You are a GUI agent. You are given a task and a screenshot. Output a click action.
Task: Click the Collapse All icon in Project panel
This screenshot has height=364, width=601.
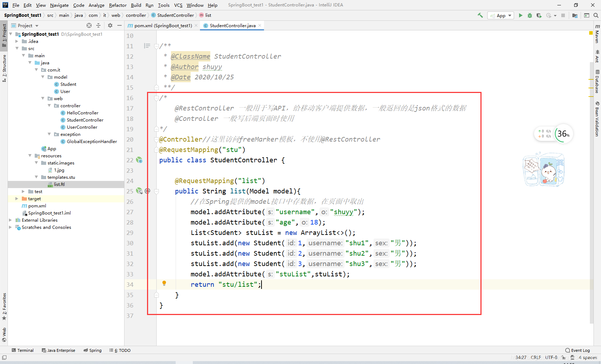tap(98, 25)
